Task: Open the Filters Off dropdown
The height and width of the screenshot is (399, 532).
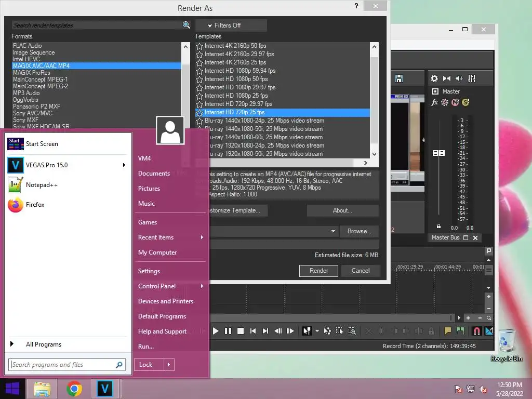Action: click(x=231, y=25)
